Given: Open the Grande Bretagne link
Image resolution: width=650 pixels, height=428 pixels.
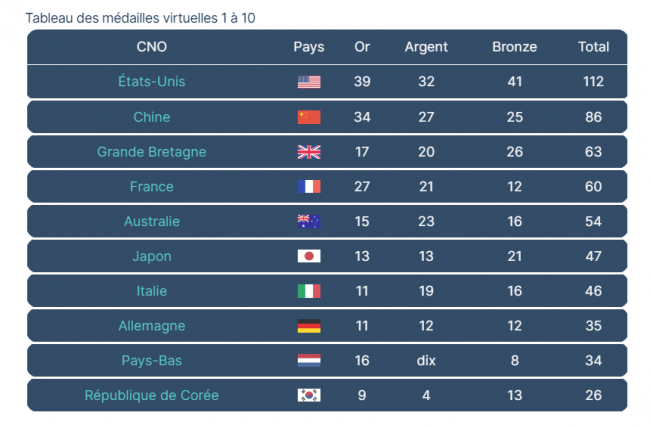Looking at the screenshot, I should click(x=152, y=152).
